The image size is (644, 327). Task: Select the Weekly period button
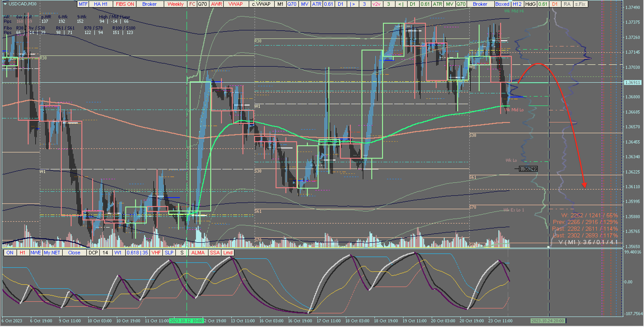tap(175, 4)
